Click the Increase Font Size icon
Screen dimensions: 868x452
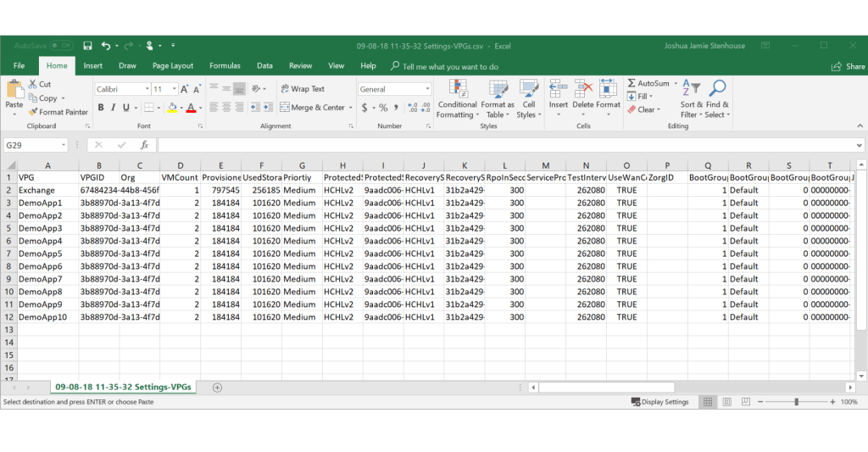183,89
